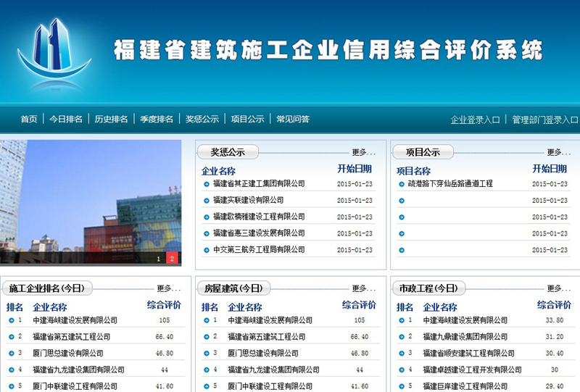Select slide indicator 2 on the banner
The image size is (580, 392).
point(172,259)
